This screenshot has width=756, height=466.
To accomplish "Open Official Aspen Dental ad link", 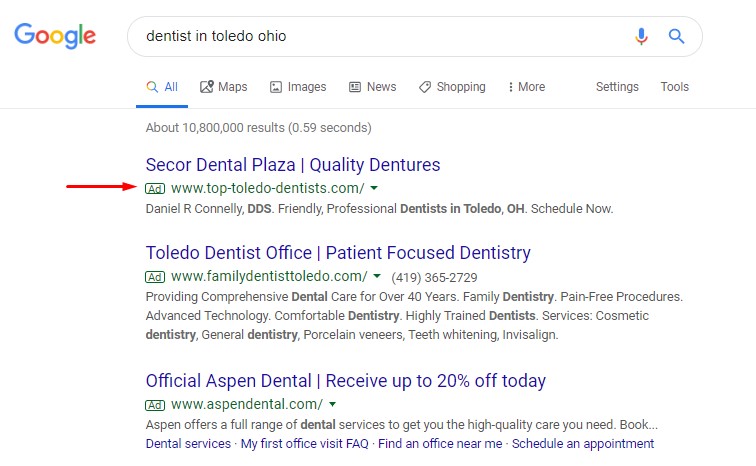I will tap(346, 381).
